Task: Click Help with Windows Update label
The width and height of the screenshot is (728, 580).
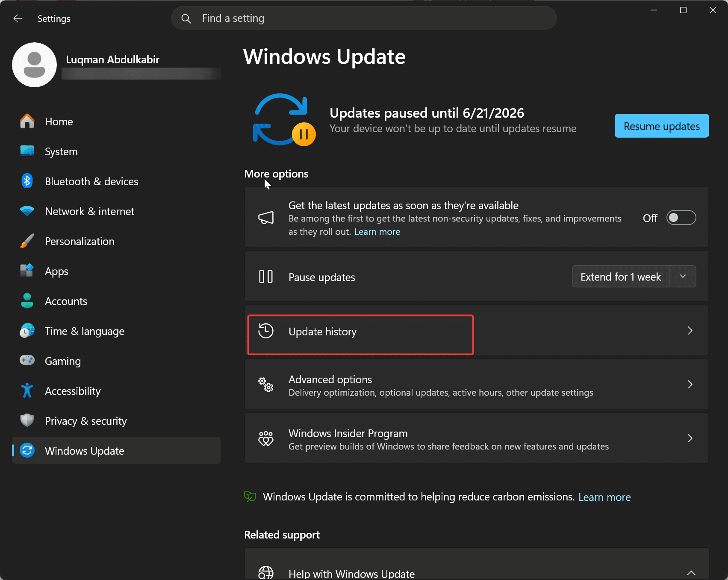Action: coord(351,574)
